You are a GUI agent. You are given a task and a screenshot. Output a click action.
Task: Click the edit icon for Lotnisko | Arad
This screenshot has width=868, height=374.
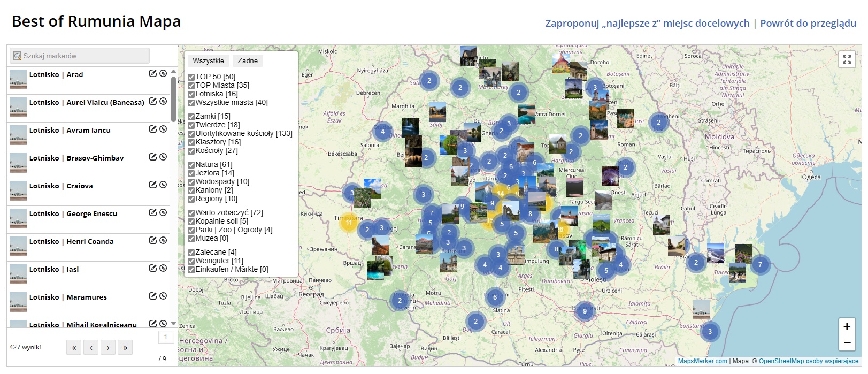pos(153,73)
